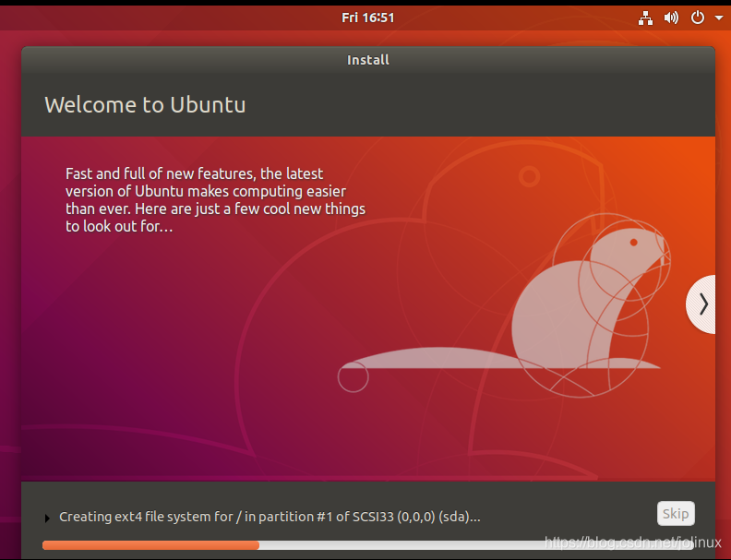The height and width of the screenshot is (560, 731).
Task: Expand installation details disclosure triangle
Action: click(47, 518)
